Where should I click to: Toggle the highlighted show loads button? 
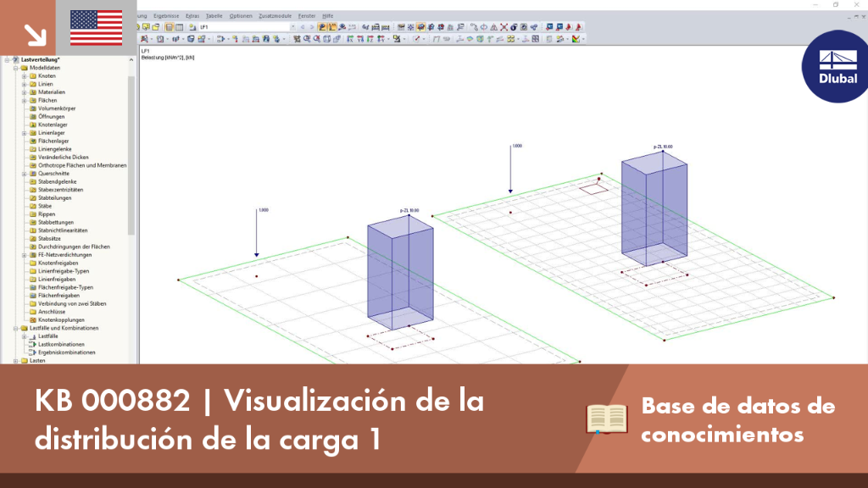coord(321,26)
